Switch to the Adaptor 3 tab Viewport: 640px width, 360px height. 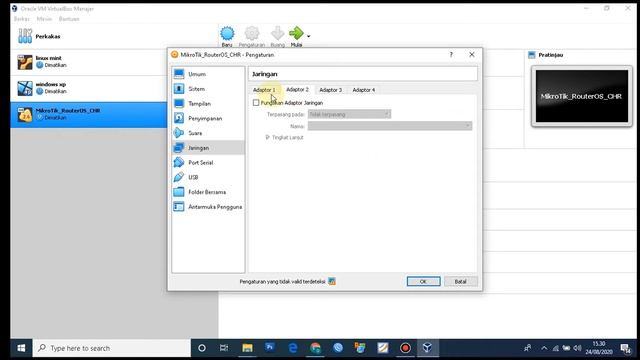[x=331, y=90]
